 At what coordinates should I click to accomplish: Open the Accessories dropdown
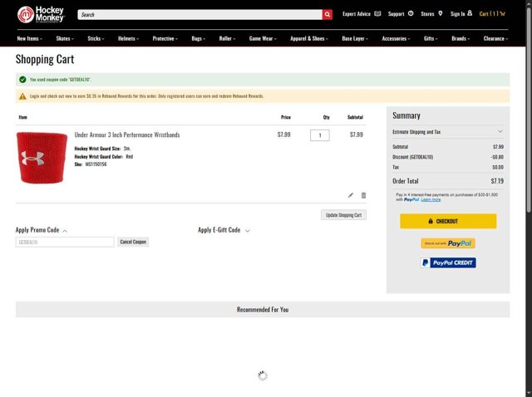(x=396, y=39)
